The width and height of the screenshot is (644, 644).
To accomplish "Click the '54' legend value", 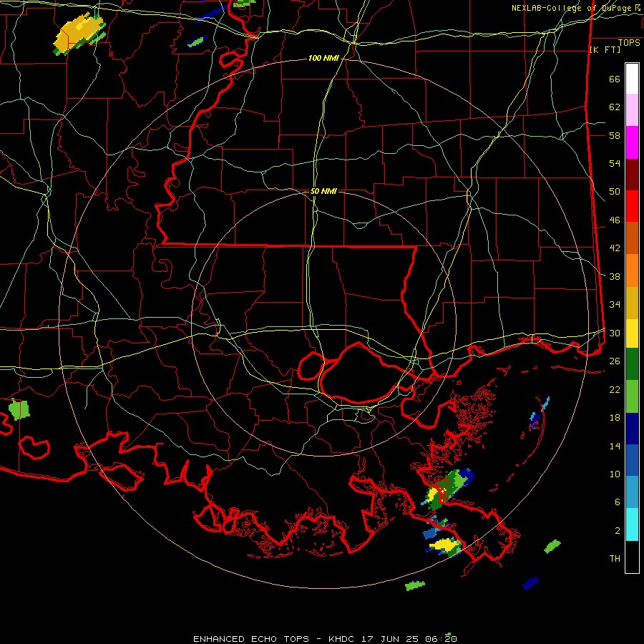I will click(x=615, y=163).
